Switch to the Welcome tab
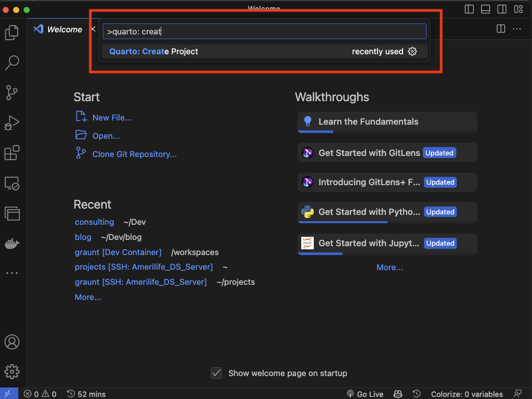 click(64, 29)
